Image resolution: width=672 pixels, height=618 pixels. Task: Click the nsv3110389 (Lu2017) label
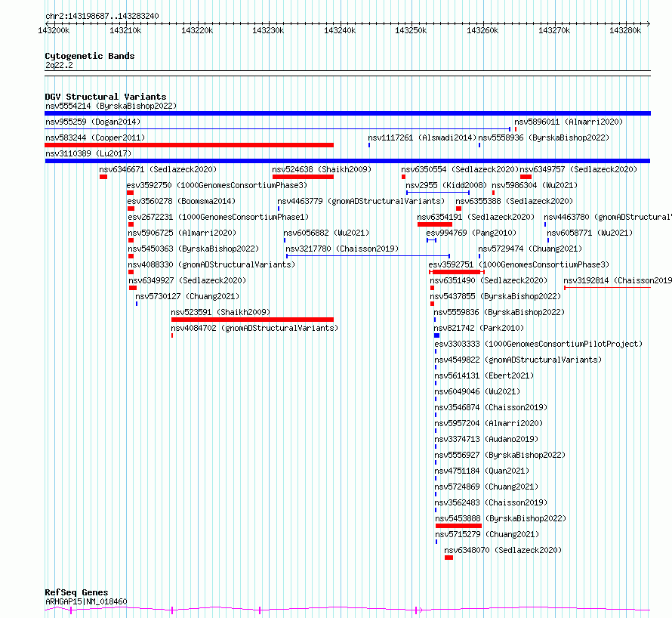click(88, 153)
